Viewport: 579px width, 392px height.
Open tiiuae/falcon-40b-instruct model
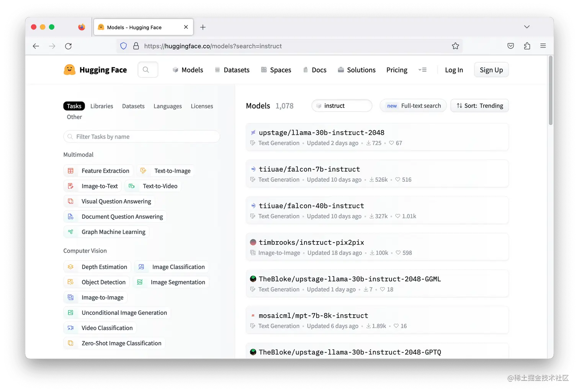click(x=377, y=210)
